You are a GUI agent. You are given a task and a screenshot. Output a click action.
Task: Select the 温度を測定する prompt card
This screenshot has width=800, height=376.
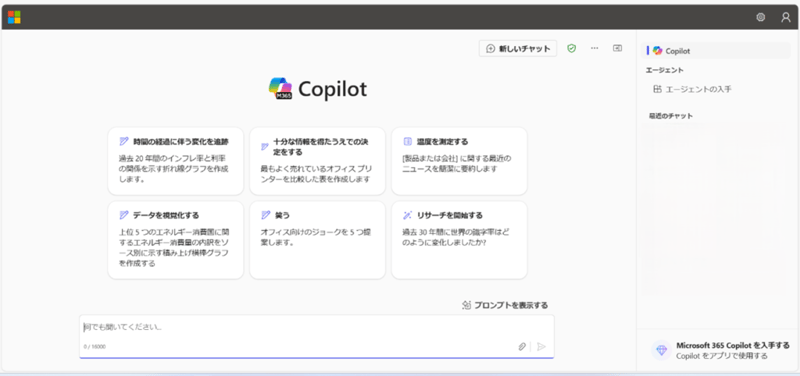pyautogui.click(x=459, y=161)
